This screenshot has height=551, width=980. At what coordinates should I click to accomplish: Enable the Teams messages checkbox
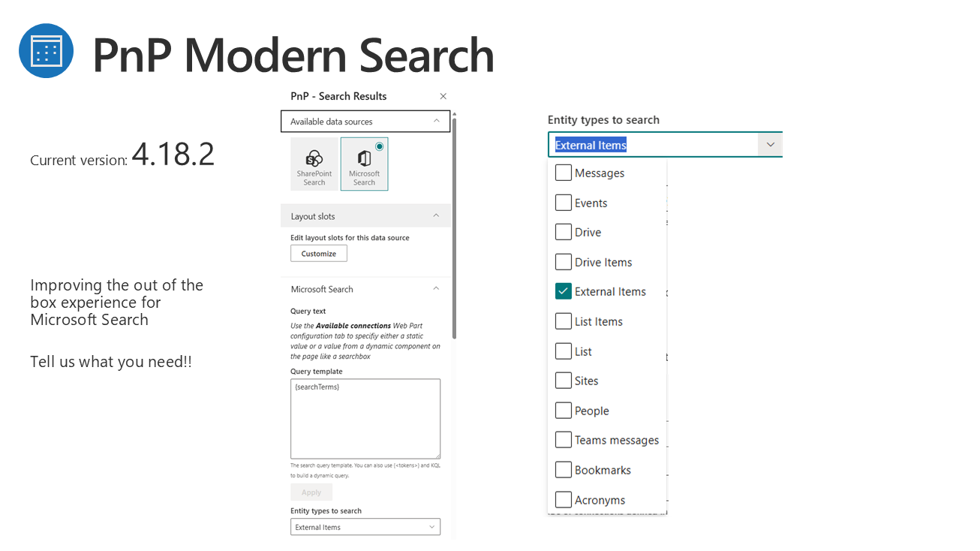(x=564, y=440)
